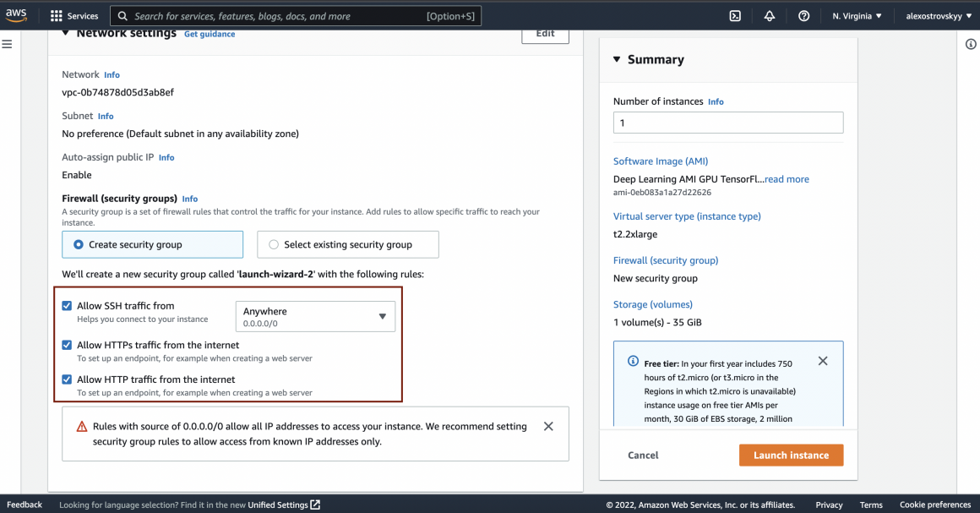The width and height of the screenshot is (980, 513).
Task: Open the info panel icon at right edge
Action: tap(971, 45)
